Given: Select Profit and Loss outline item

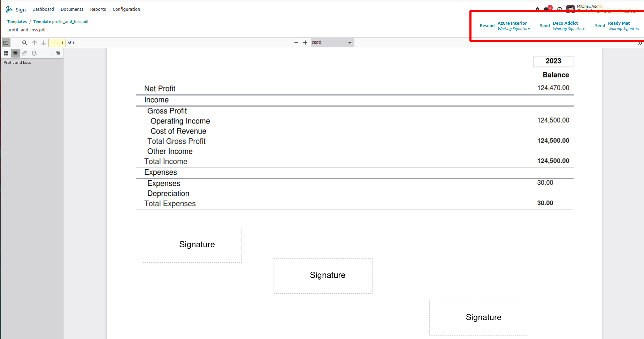Looking at the screenshot, I should (x=17, y=62).
